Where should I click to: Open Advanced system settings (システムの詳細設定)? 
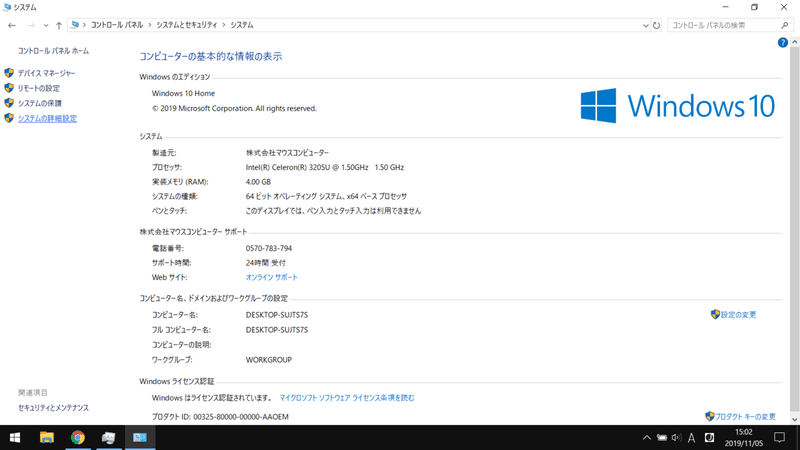coord(47,118)
